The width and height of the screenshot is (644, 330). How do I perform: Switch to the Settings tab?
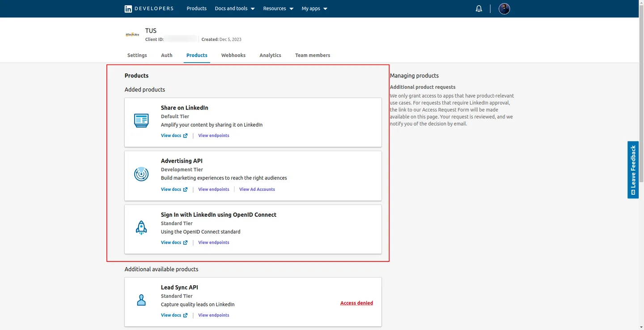point(137,55)
